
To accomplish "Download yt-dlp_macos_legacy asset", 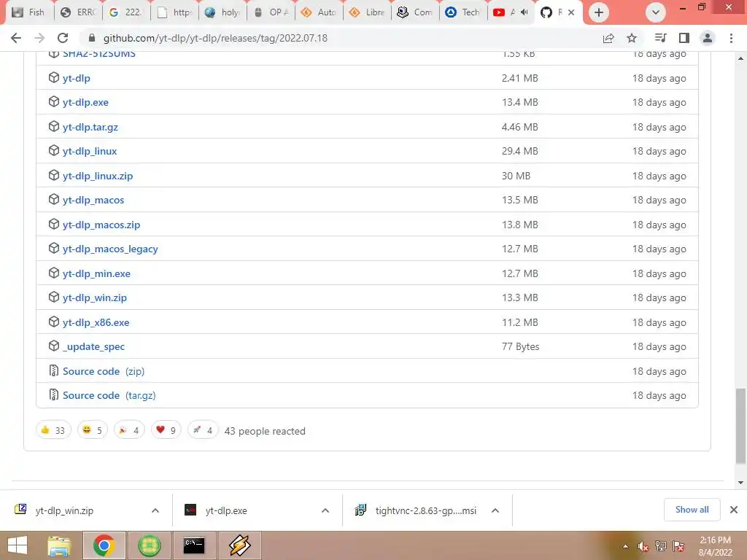I will [111, 249].
